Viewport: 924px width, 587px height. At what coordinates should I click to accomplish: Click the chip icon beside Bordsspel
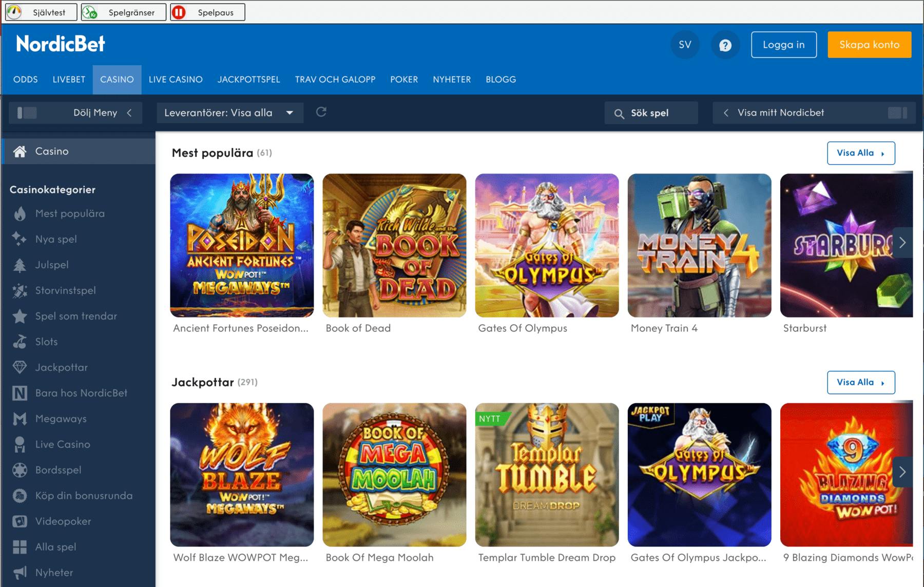pyautogui.click(x=20, y=470)
